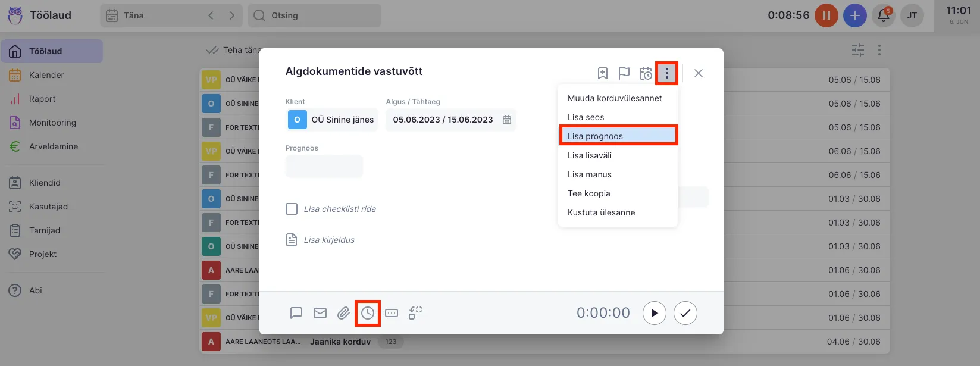Choose 'Kustuta ülesanne' menu entry
The height and width of the screenshot is (366, 980).
(601, 212)
